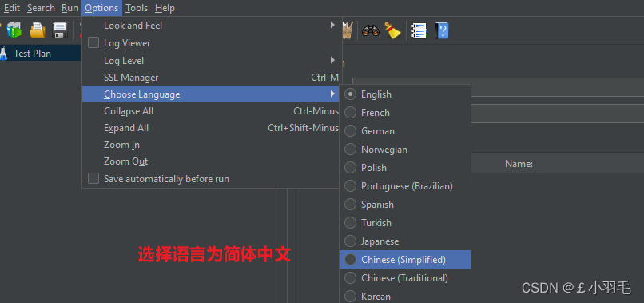Open the Tools menu
Screen dimensions: 644x303
coord(137,8)
